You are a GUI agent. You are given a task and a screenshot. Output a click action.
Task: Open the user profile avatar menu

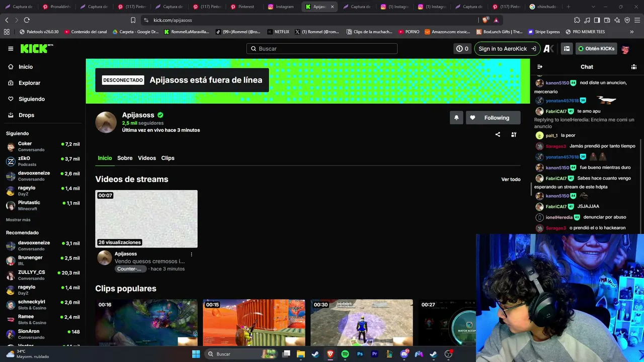[x=625, y=49]
